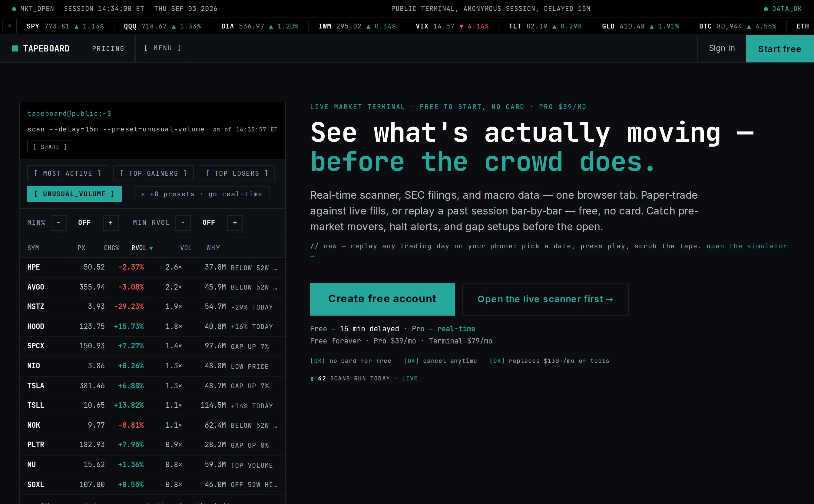The image size is (814, 504).
Task: Click the MIN RVOL OFF value
Action: (209, 223)
